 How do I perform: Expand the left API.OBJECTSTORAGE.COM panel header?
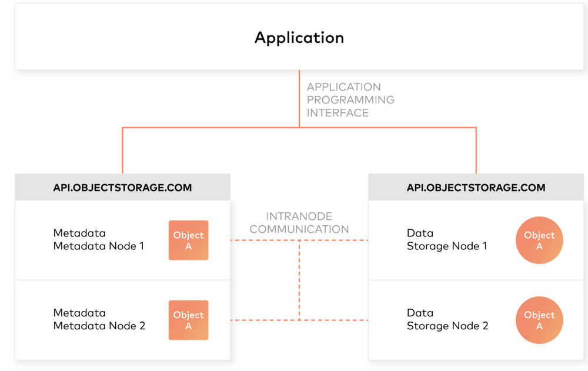[122, 187]
